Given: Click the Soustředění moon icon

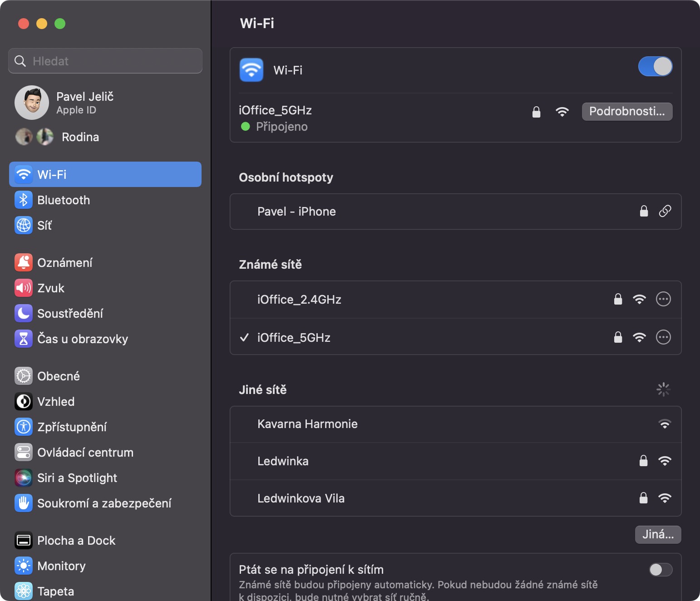Looking at the screenshot, I should click(x=24, y=314).
